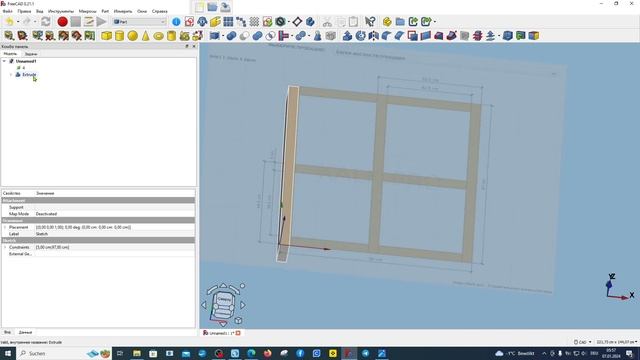Viewport: 640px width, 360px height.
Task: Click the Refresh recompute icon
Action: point(46,22)
